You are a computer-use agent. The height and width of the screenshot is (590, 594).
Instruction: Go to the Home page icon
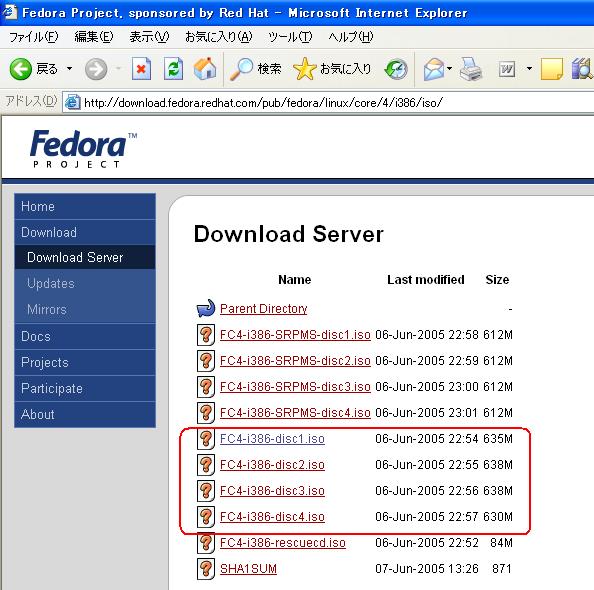[x=205, y=69]
